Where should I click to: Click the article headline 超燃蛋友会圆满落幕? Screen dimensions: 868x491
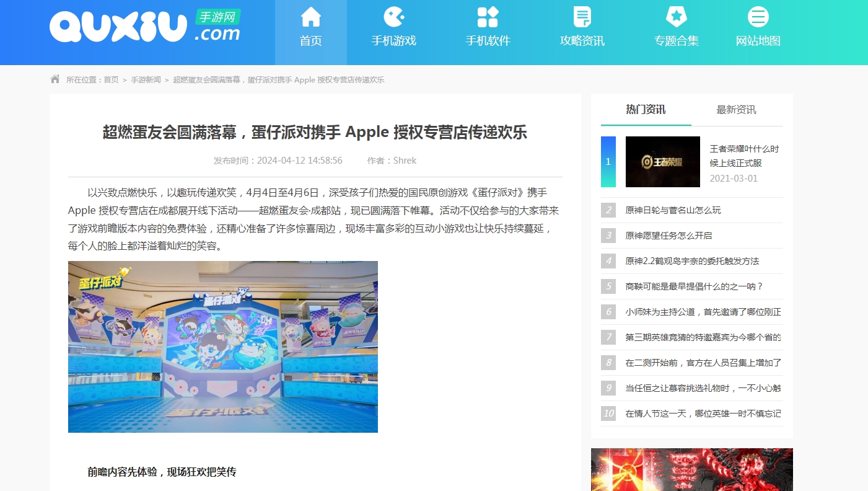[315, 132]
